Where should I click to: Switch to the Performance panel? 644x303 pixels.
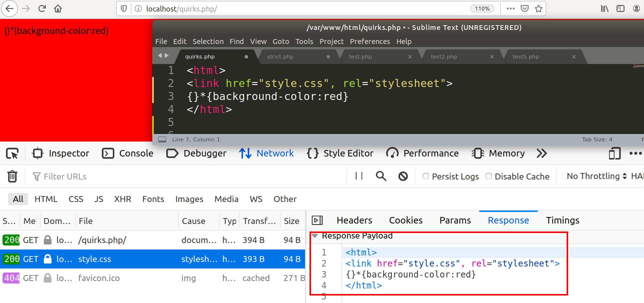(x=423, y=153)
